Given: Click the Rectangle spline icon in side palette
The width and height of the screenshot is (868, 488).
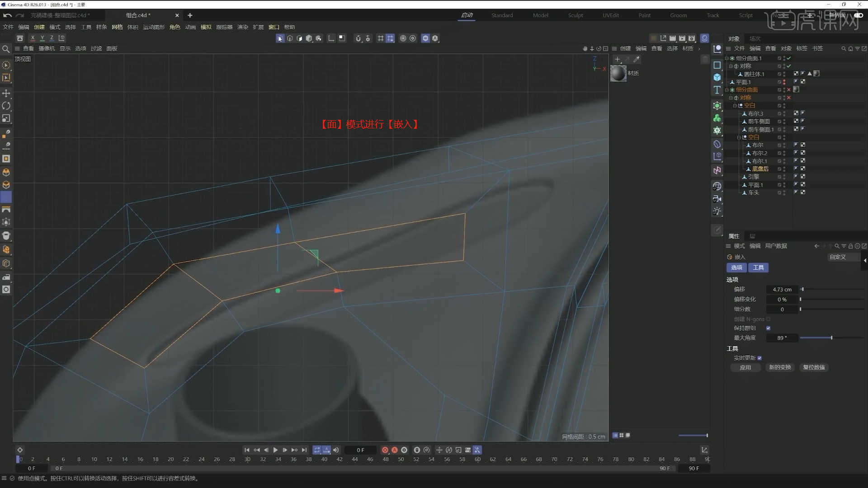Looking at the screenshot, I should [x=717, y=65].
